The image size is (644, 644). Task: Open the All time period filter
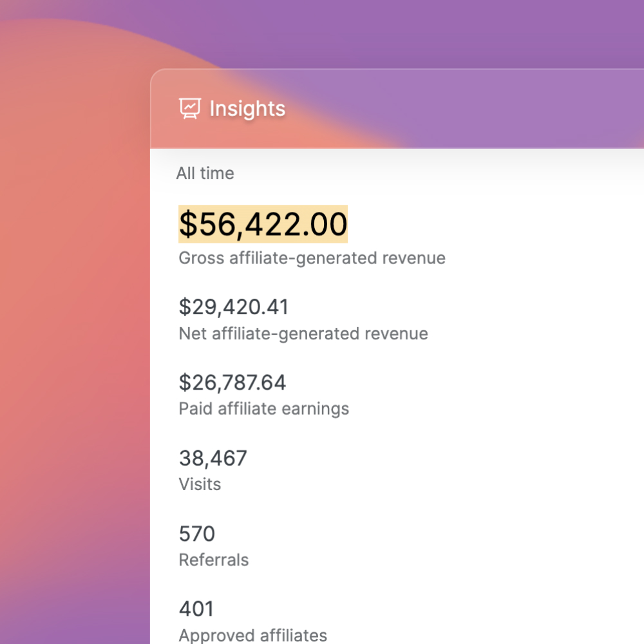[x=205, y=173]
